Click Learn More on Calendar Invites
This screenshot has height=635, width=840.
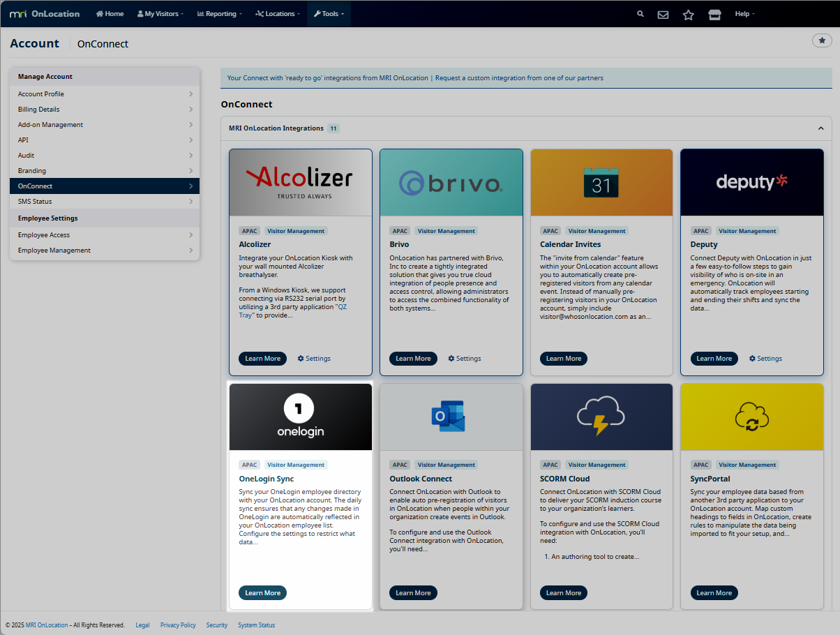click(x=563, y=359)
